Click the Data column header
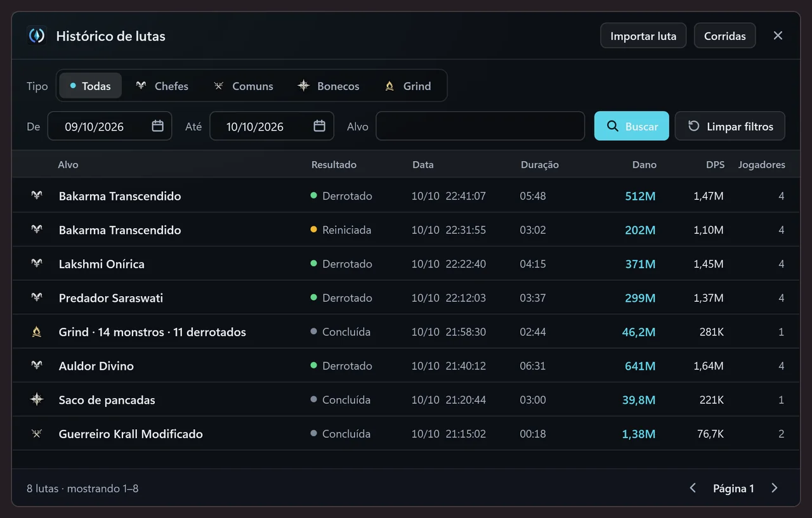This screenshot has height=518, width=812. 423,164
